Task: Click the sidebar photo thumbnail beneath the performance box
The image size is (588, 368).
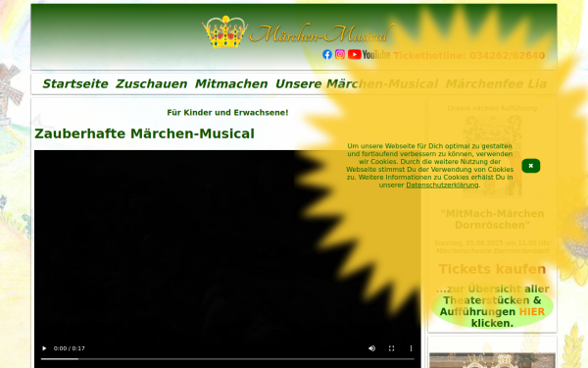Action: point(492,360)
